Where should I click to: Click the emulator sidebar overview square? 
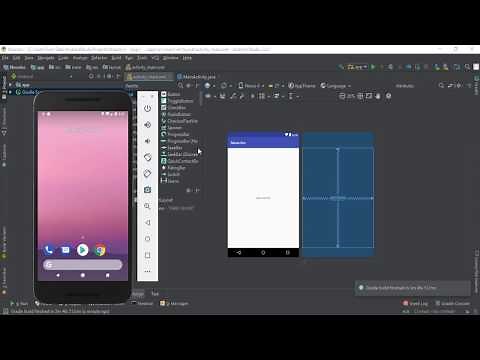(x=147, y=255)
